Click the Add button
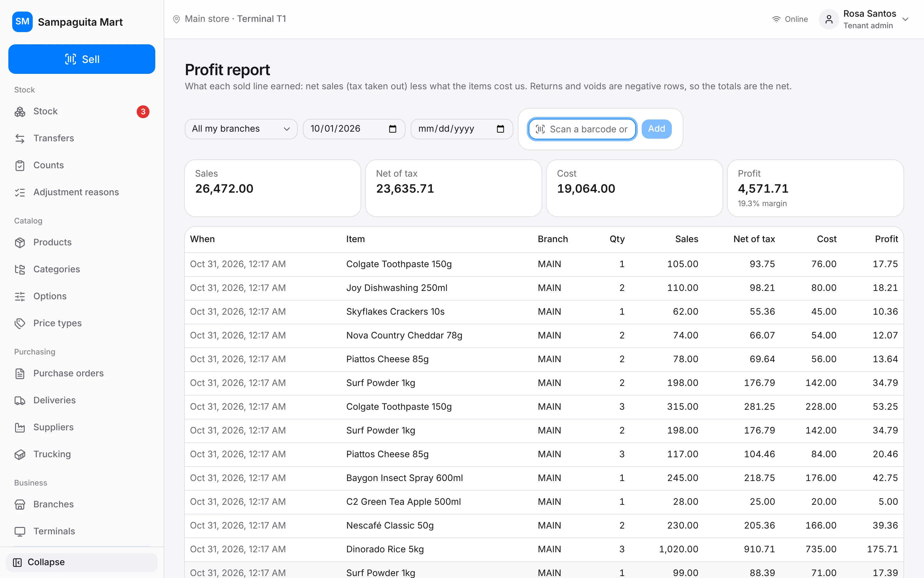 point(656,129)
